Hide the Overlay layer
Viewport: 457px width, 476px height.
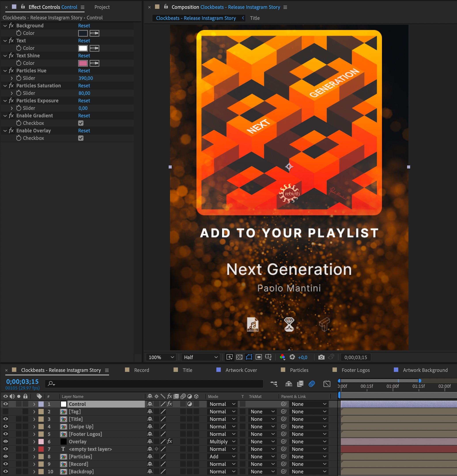click(5, 442)
